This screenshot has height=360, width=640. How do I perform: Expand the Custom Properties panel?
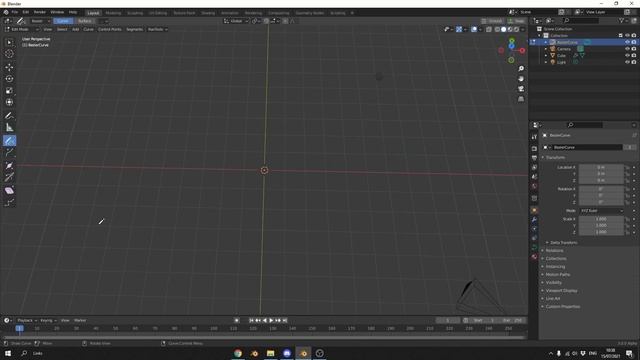tap(562, 307)
